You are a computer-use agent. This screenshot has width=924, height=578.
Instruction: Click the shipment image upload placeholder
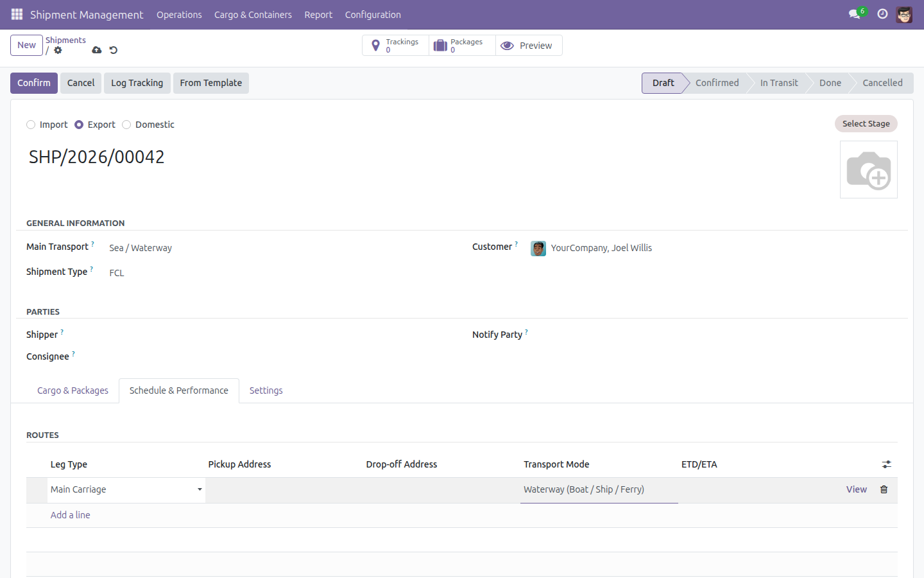click(x=869, y=170)
